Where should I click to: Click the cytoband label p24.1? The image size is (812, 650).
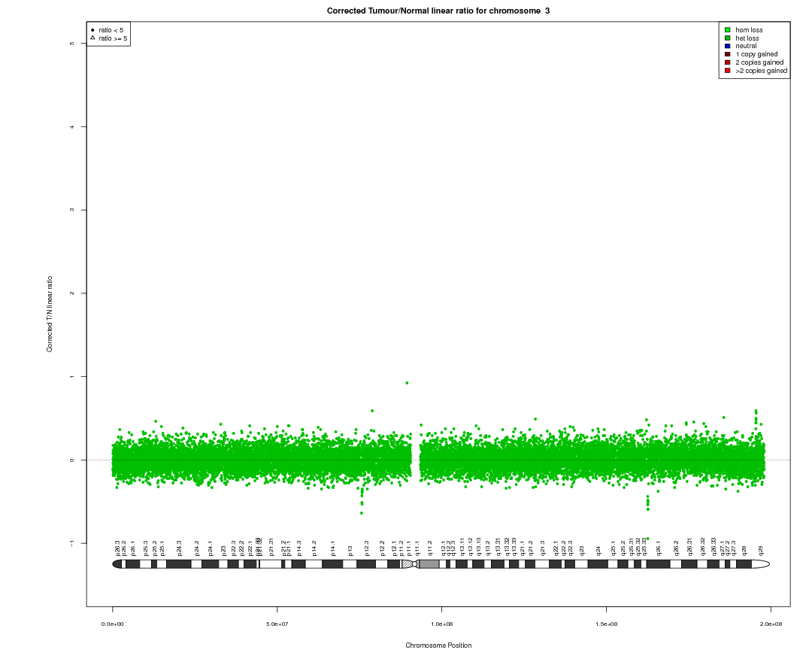[x=211, y=548]
